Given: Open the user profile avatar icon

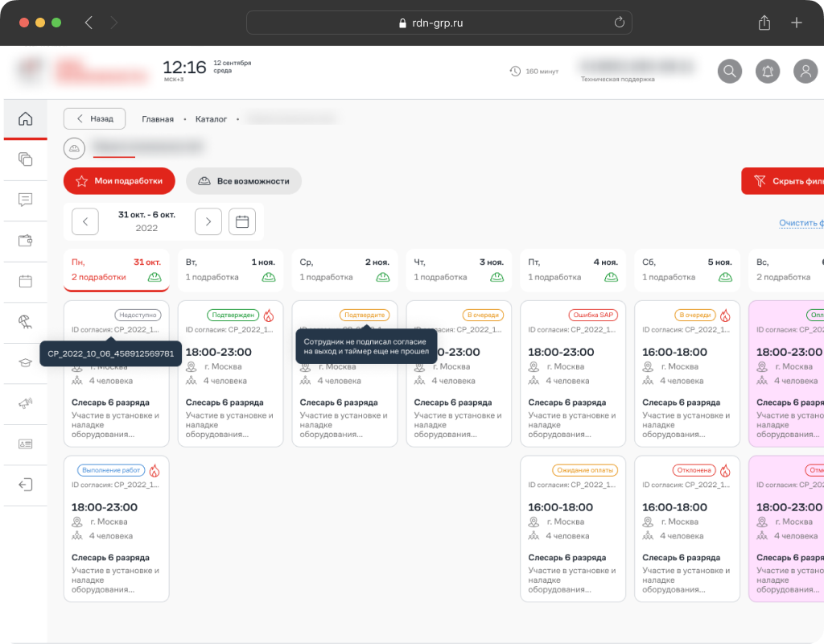Looking at the screenshot, I should [805, 71].
